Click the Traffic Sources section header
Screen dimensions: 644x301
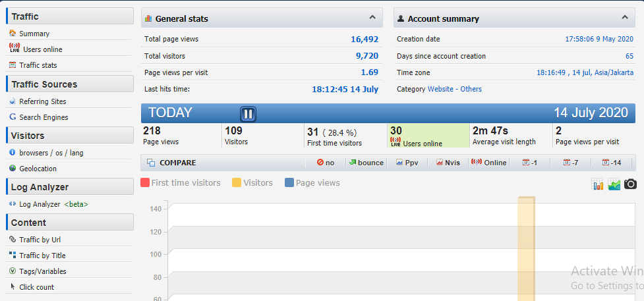[x=70, y=84]
